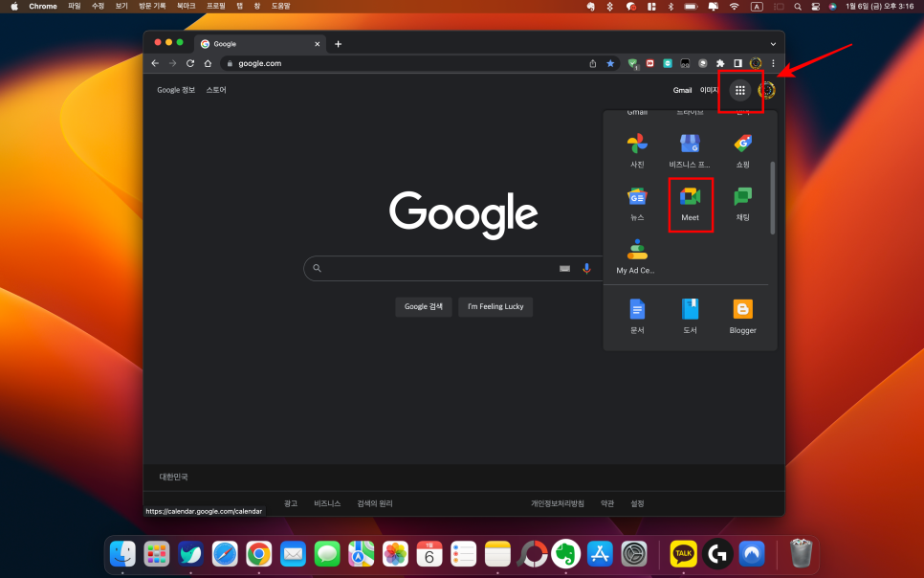Start voice search with microphone icon

point(586,268)
